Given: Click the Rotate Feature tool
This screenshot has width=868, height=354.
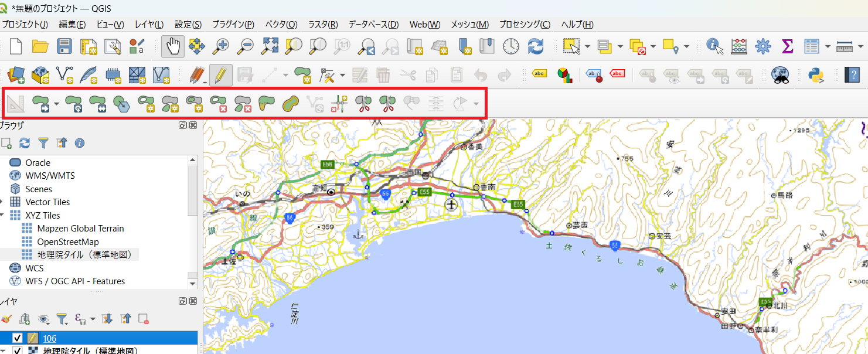Looking at the screenshot, I should (73, 104).
